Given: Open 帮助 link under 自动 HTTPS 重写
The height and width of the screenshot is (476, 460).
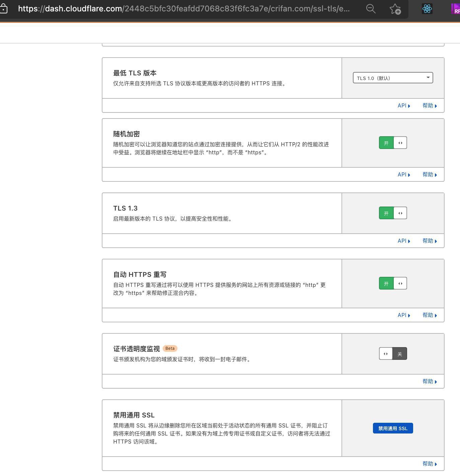Looking at the screenshot, I should [x=430, y=315].
